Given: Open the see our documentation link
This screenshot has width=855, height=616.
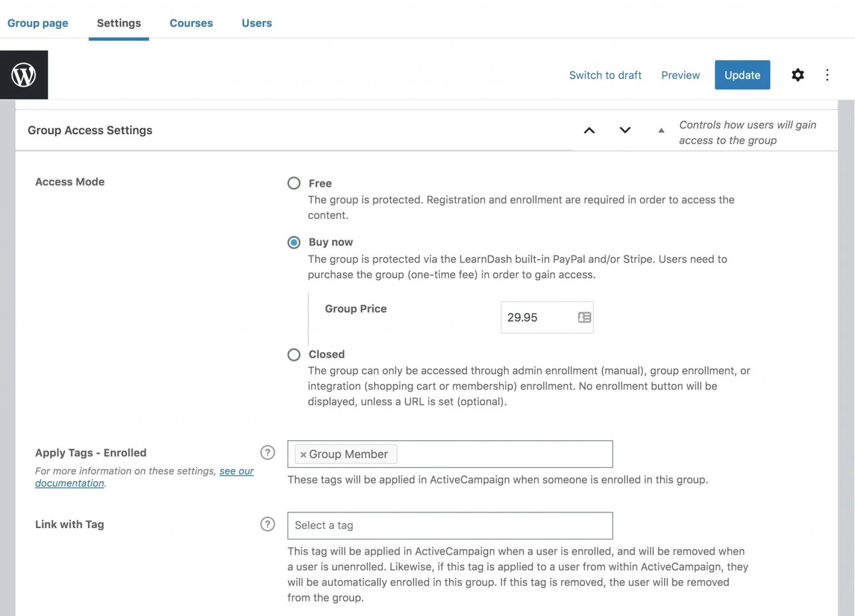Looking at the screenshot, I should pos(236,471).
